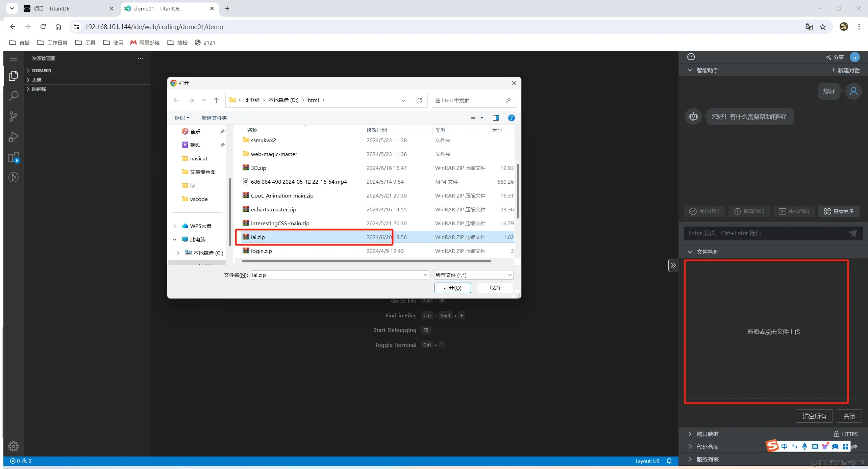
Task: Toggle the preview pane in file dialog
Action: (496, 118)
